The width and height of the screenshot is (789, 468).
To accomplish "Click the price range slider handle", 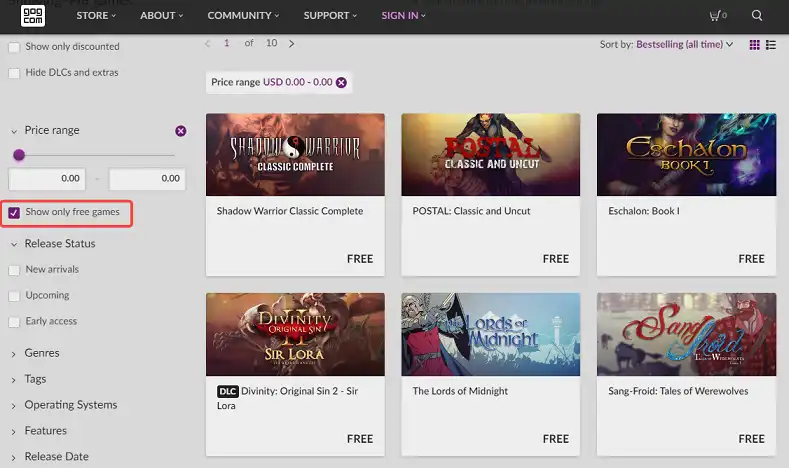I will point(19,155).
